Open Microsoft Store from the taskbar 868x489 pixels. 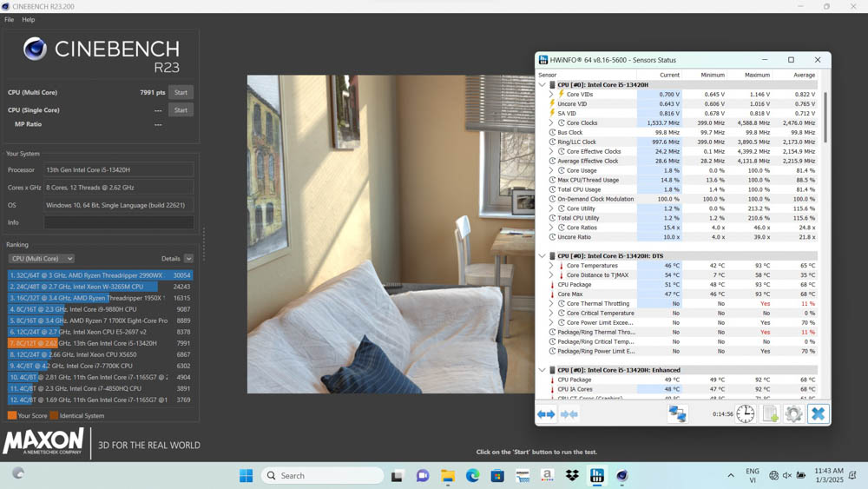[x=497, y=476]
